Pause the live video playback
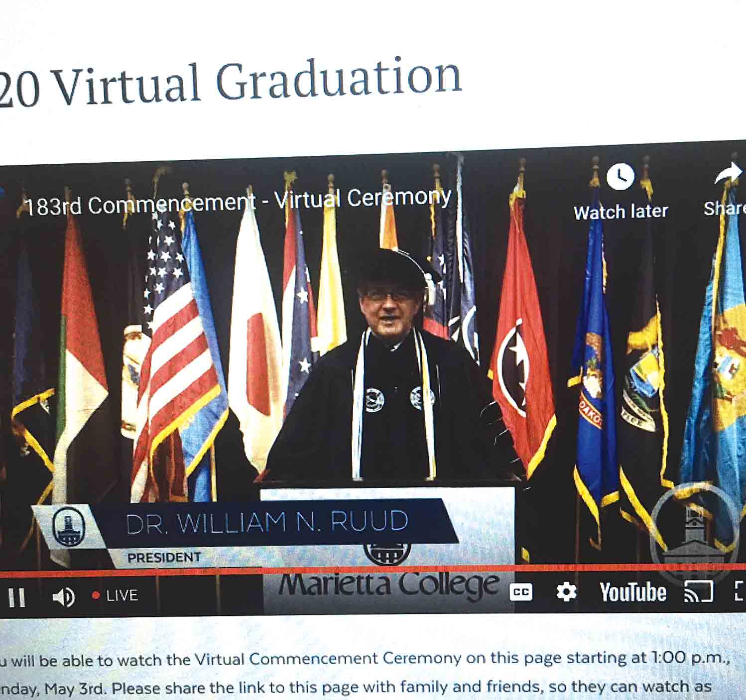Screen dimensions: 746x700 pyautogui.click(x=16, y=597)
